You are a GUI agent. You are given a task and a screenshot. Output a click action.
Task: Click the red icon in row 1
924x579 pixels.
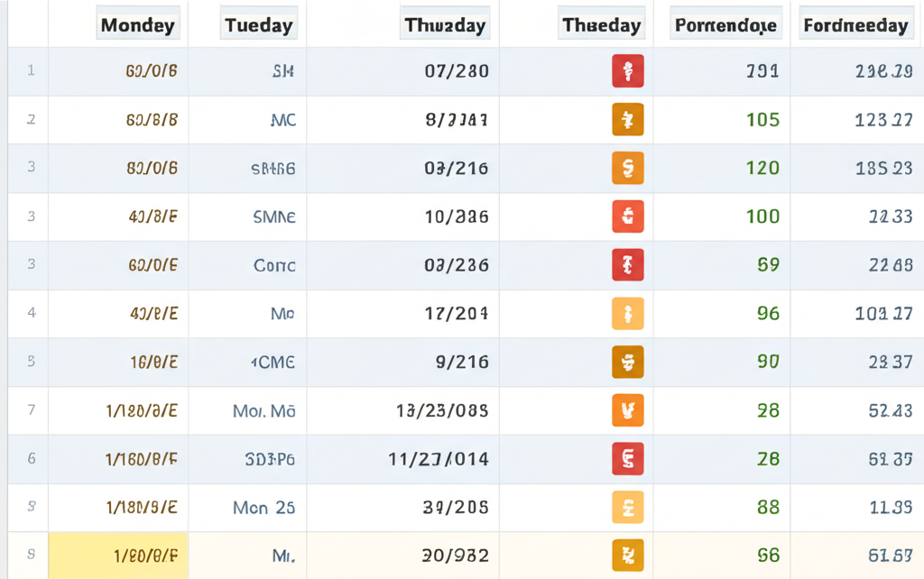tap(627, 71)
